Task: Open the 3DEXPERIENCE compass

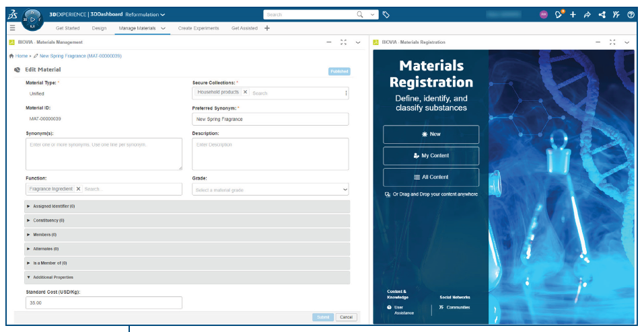Action: point(32,15)
